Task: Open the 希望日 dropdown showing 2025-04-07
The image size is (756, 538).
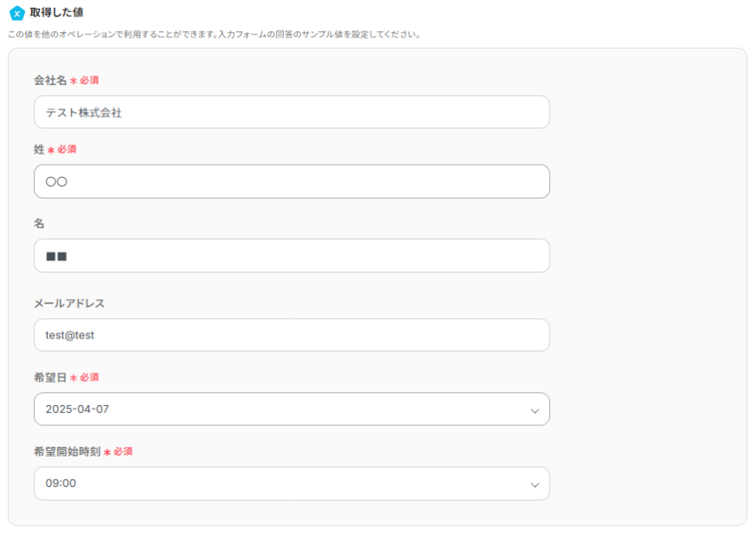Action: (x=278, y=410)
